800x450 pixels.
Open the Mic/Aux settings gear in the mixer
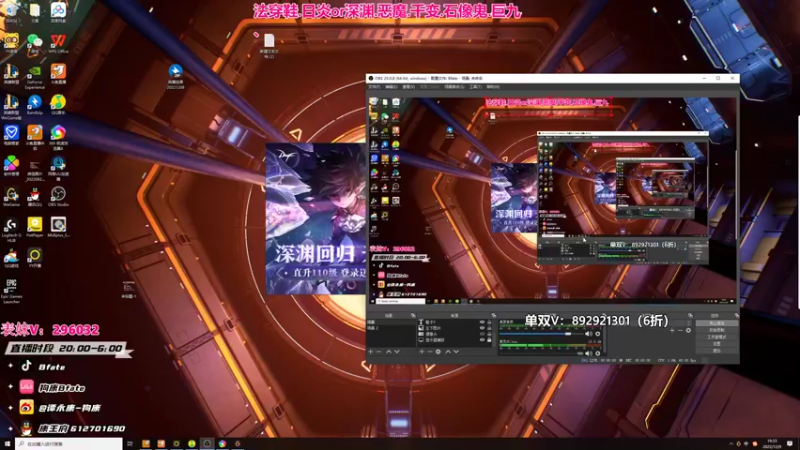click(x=597, y=354)
